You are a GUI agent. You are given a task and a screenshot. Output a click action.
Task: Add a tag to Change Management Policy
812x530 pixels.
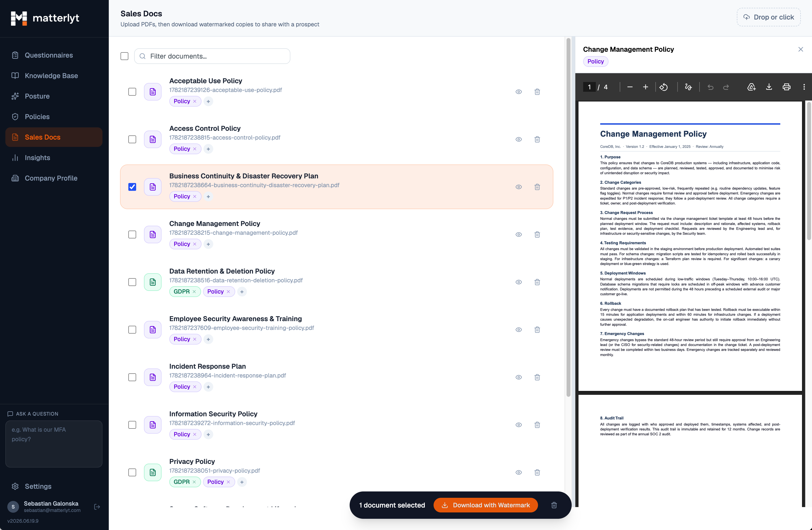[208, 244]
